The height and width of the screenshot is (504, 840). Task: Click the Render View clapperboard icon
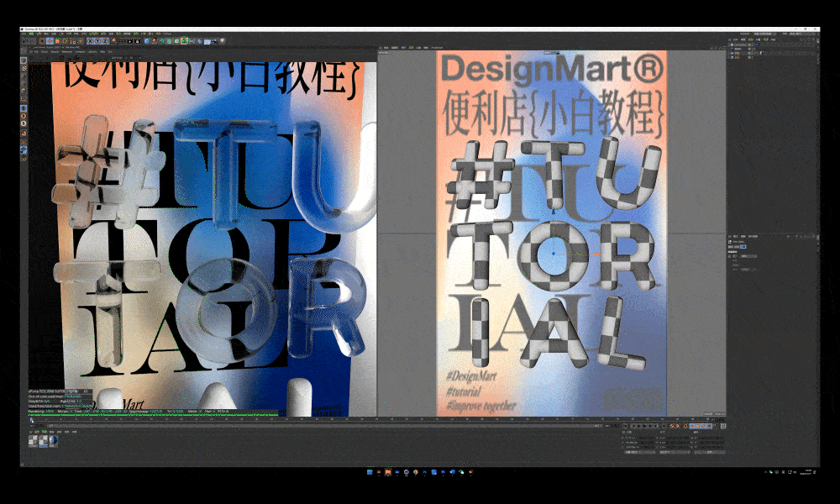(122, 40)
